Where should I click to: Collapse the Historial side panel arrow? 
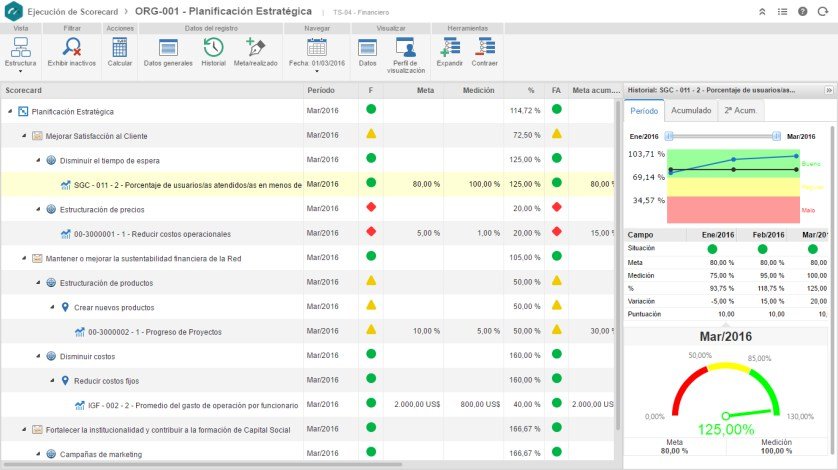(829, 90)
